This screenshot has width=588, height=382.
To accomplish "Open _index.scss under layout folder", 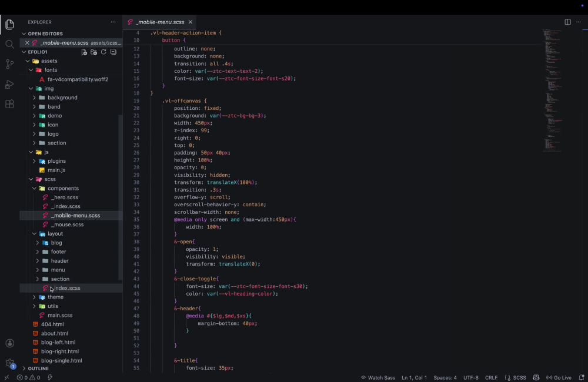I will click(x=66, y=288).
